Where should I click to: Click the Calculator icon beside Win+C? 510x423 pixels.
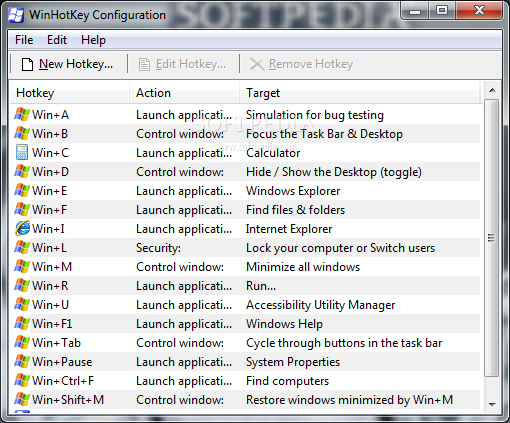coord(22,152)
